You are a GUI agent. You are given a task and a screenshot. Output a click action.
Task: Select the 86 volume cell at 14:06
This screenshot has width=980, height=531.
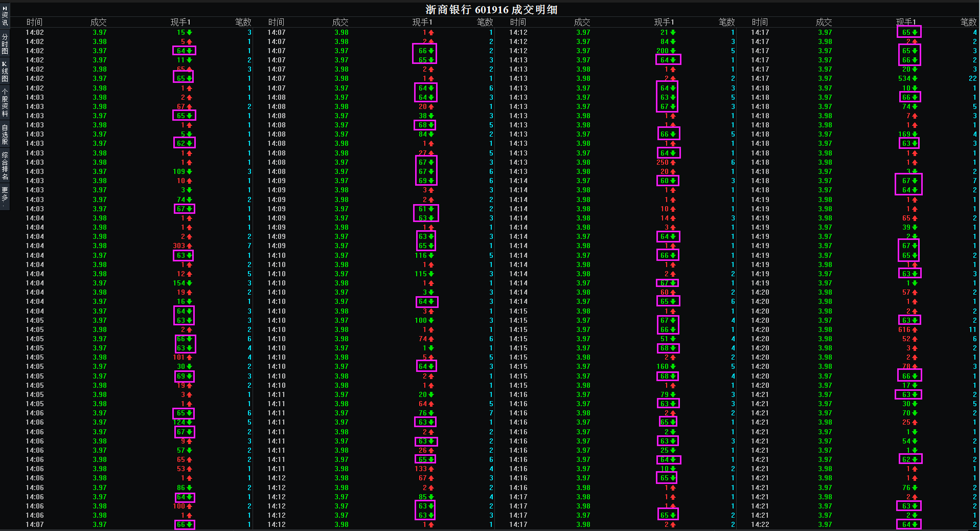pos(184,488)
